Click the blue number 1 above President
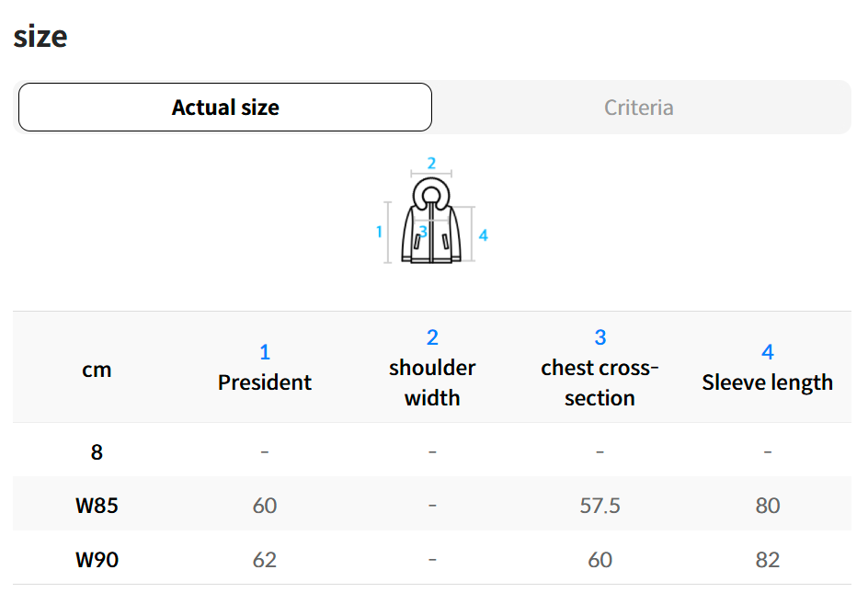868x604 pixels. coord(265,352)
